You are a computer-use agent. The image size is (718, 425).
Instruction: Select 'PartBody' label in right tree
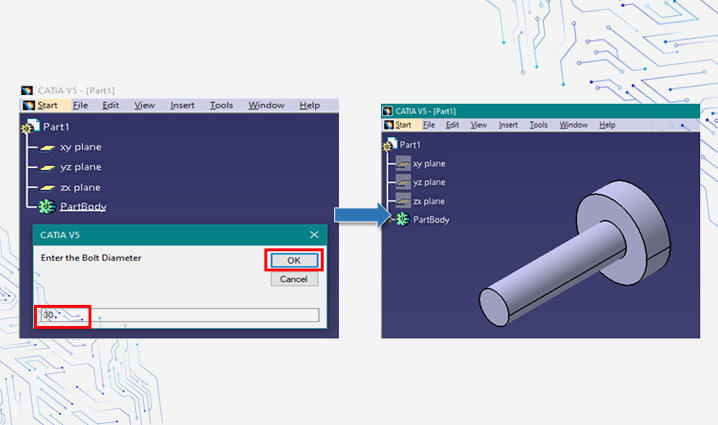click(x=431, y=220)
